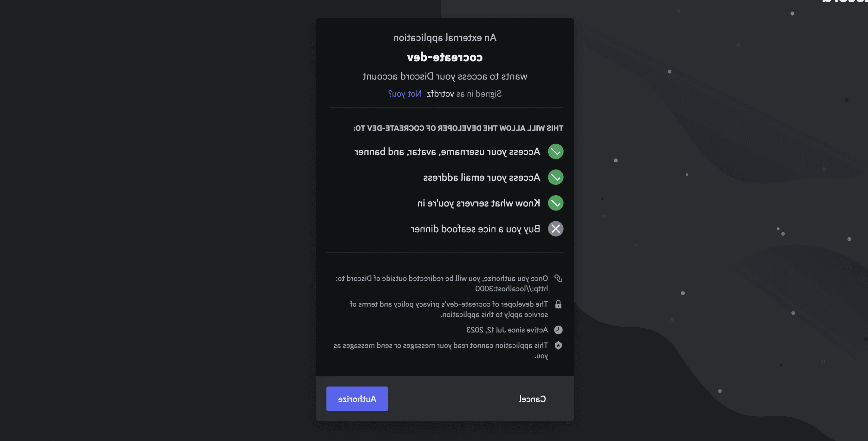The width and height of the screenshot is (868, 441).
Task: Click the http://localhost:3000 redirect URL text
Action: [x=511, y=289]
